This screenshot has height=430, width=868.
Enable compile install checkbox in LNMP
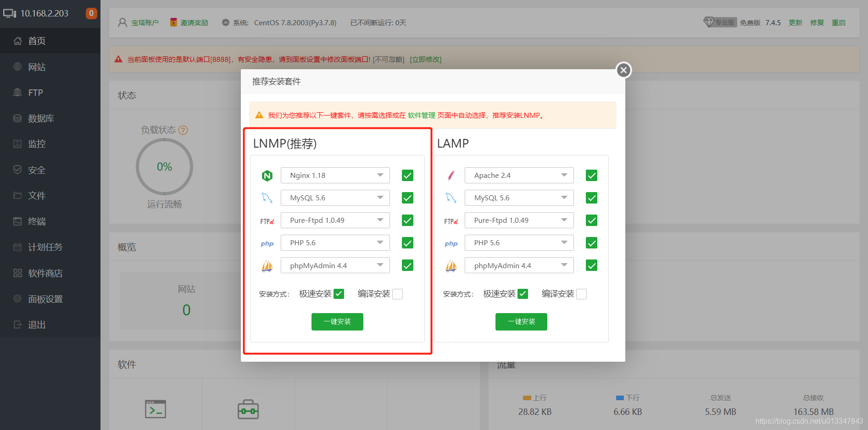398,294
